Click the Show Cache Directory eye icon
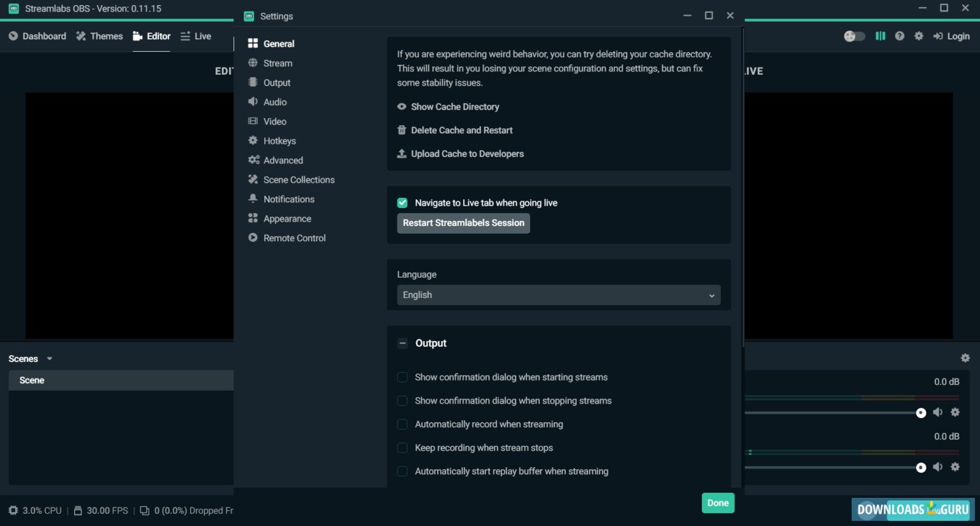Screen dimensions: 980x526 tap(401, 107)
